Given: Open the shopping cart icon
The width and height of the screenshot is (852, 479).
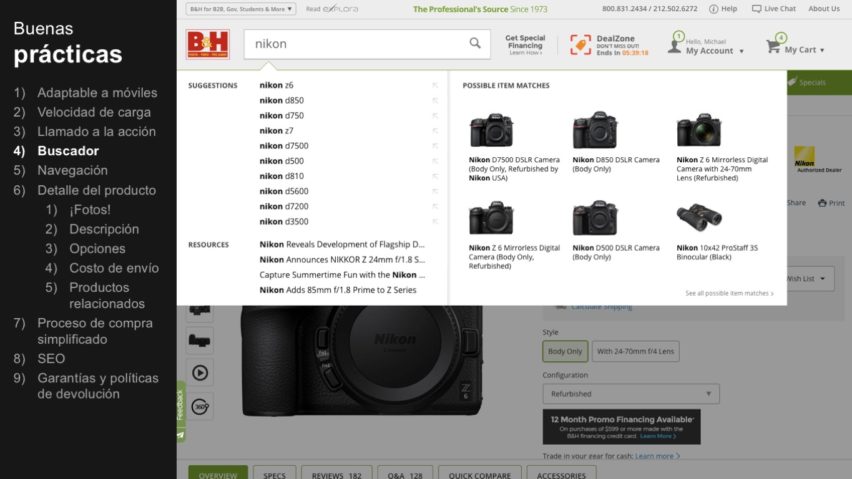Looking at the screenshot, I should 773,46.
